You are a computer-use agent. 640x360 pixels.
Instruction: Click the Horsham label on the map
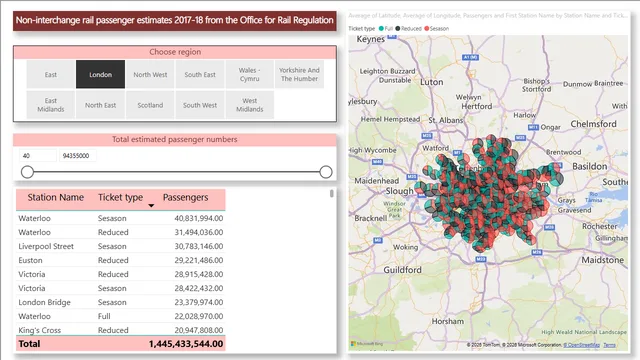coord(447,321)
